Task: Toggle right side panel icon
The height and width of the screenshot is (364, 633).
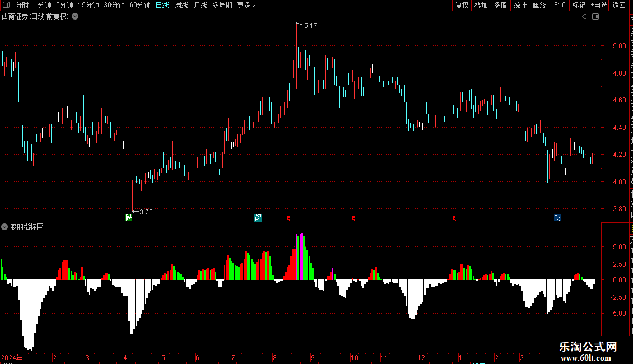Action: pyautogui.click(x=595, y=17)
